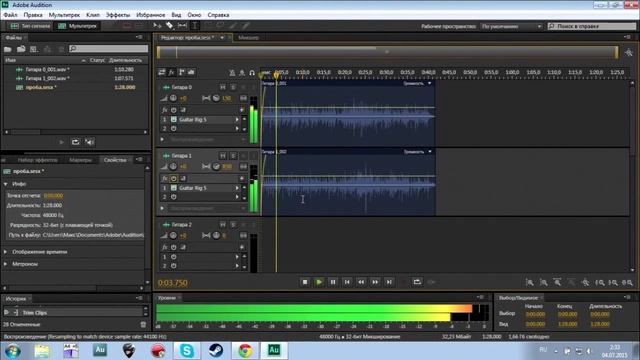Solo the Гитара 0 track
The image size is (640, 360).
(x=233, y=87)
